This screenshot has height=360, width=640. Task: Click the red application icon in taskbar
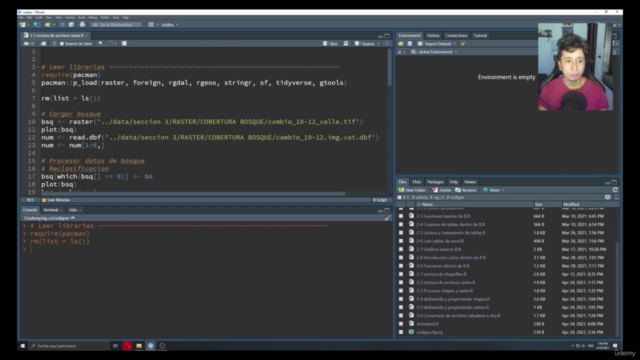128,346
